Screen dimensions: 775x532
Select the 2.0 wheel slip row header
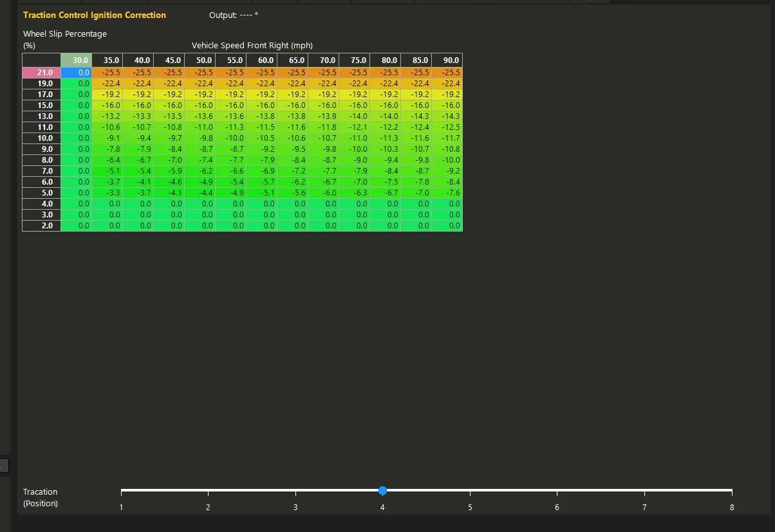click(x=41, y=226)
